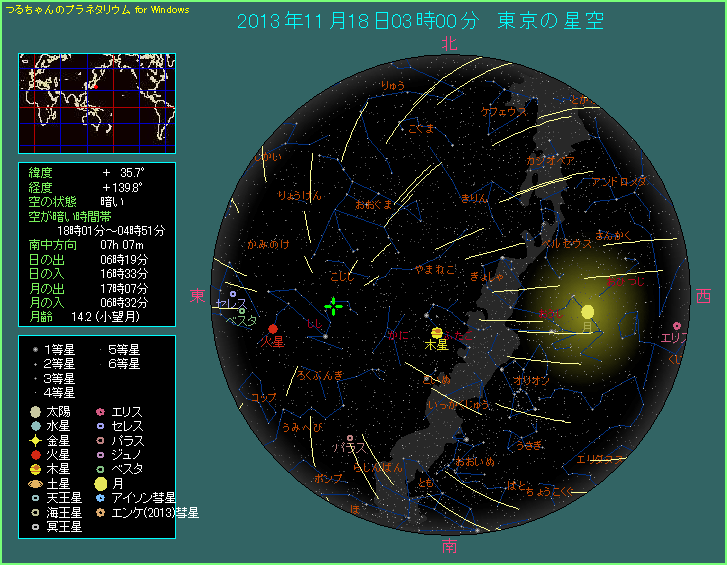Viewport: 727px width, 565px height.
Task: Click the Moon on the sky chart
Action: 587,312
